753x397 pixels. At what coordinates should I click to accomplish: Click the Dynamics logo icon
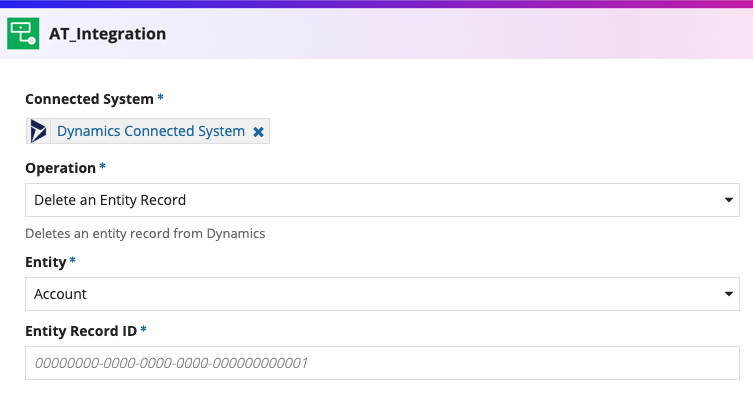tap(38, 131)
